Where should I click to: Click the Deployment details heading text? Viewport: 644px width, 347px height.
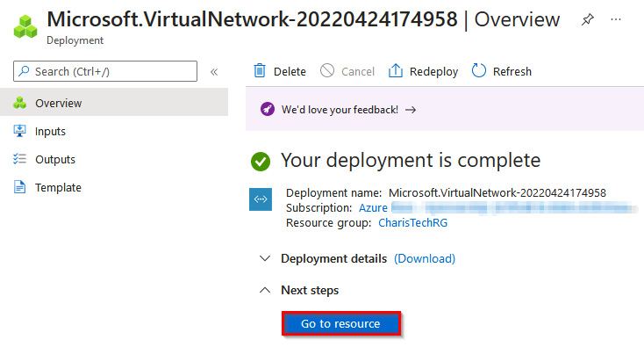coord(334,258)
